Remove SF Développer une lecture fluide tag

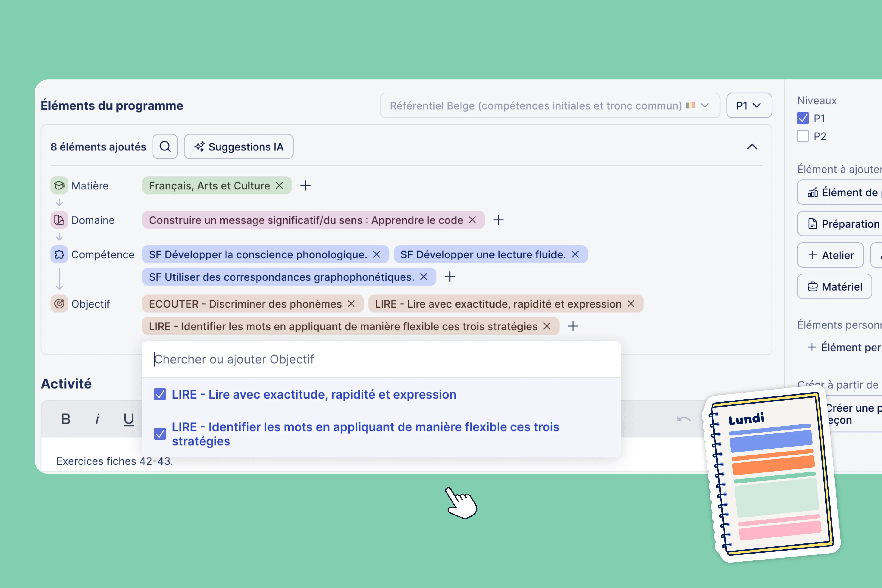[575, 255]
